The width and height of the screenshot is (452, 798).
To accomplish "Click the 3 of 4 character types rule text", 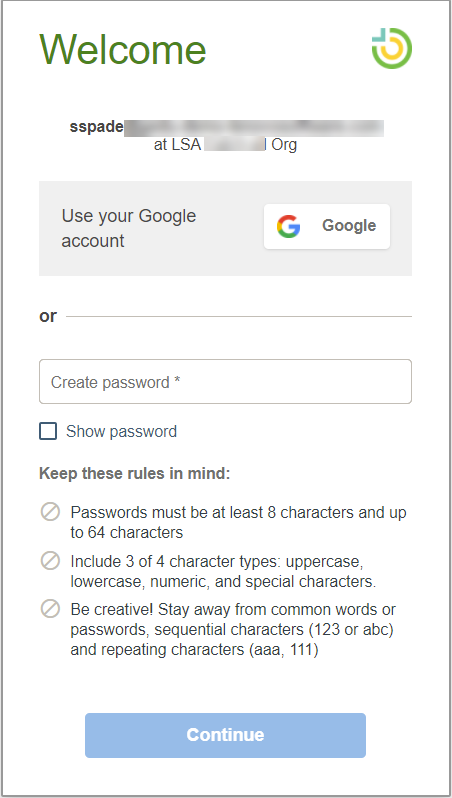I will tap(223, 571).
